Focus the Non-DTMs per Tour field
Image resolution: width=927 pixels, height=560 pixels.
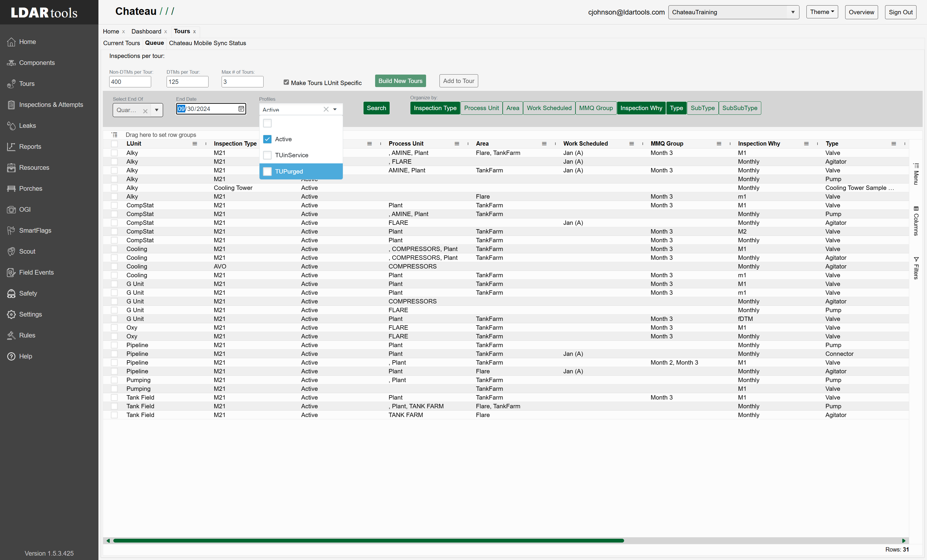[x=130, y=82]
